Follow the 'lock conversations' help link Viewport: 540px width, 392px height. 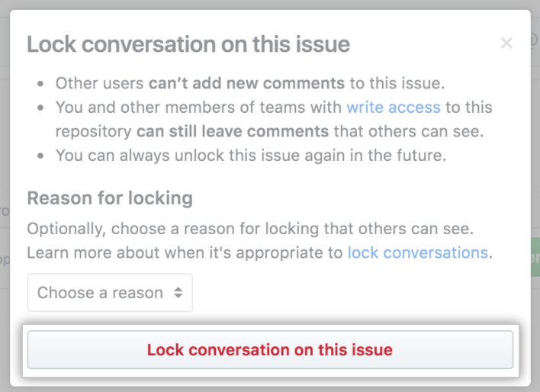[x=417, y=252]
